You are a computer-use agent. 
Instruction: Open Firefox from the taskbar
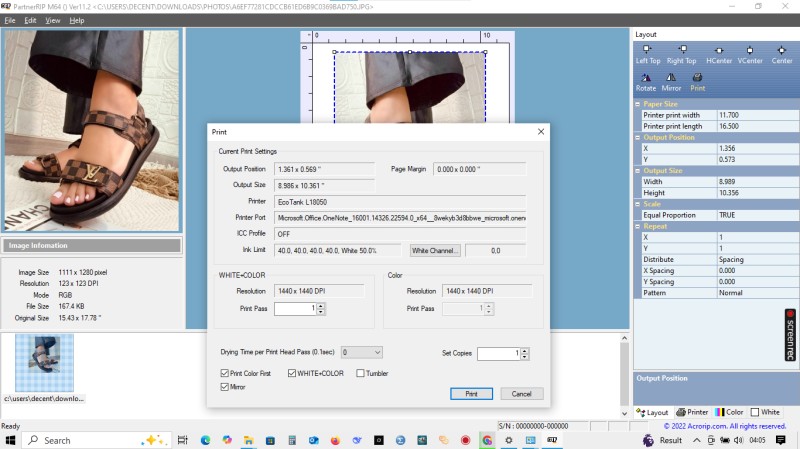(335, 440)
